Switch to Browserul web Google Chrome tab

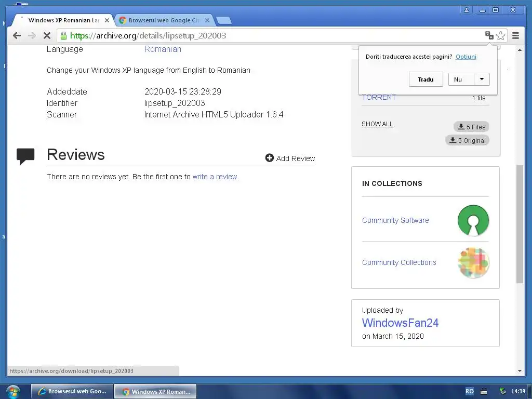(164, 20)
